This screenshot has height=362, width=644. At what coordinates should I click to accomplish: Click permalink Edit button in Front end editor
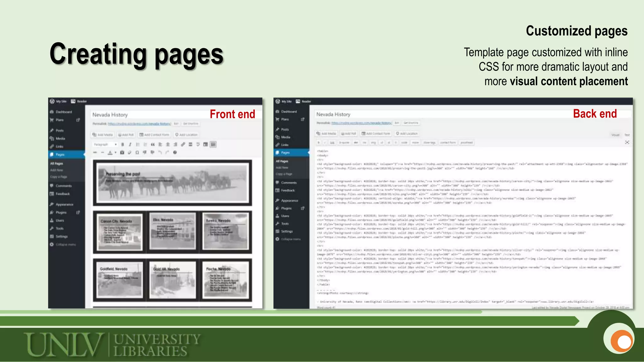point(176,124)
